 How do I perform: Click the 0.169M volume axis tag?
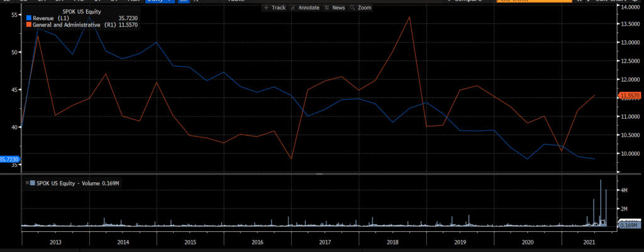(x=630, y=224)
